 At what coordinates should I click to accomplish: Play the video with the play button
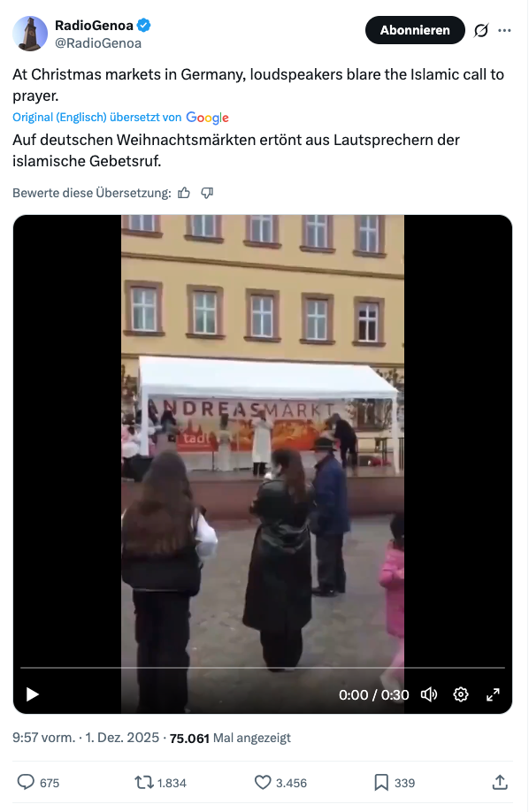pos(32,694)
